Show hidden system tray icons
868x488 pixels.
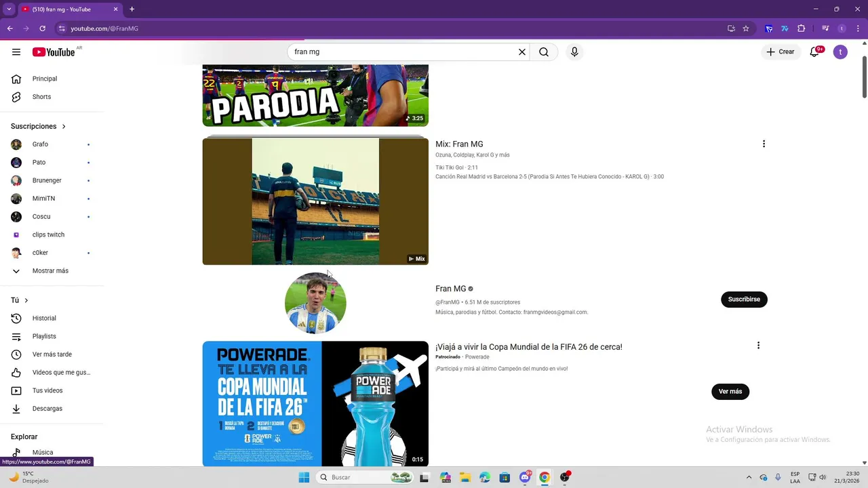pos(749,477)
